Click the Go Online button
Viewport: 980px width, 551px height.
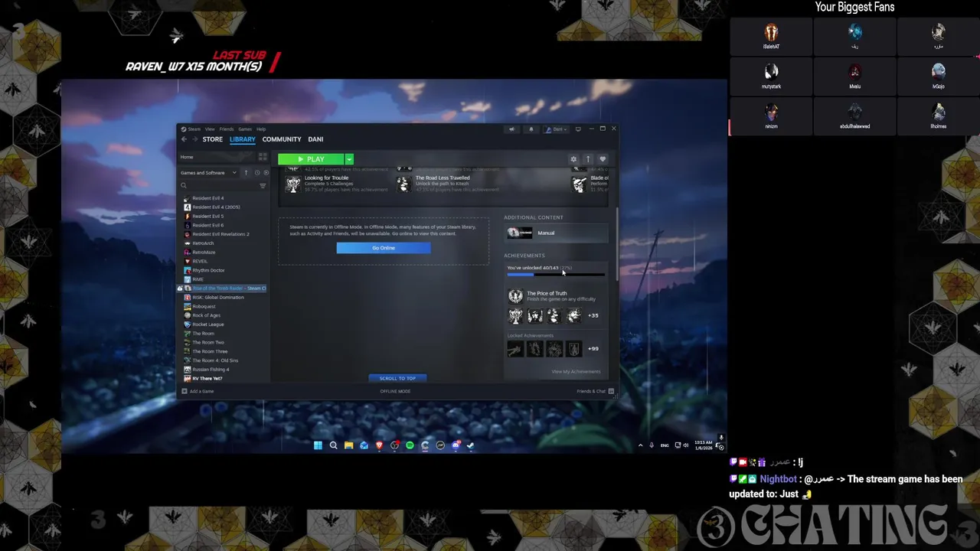[x=384, y=248]
